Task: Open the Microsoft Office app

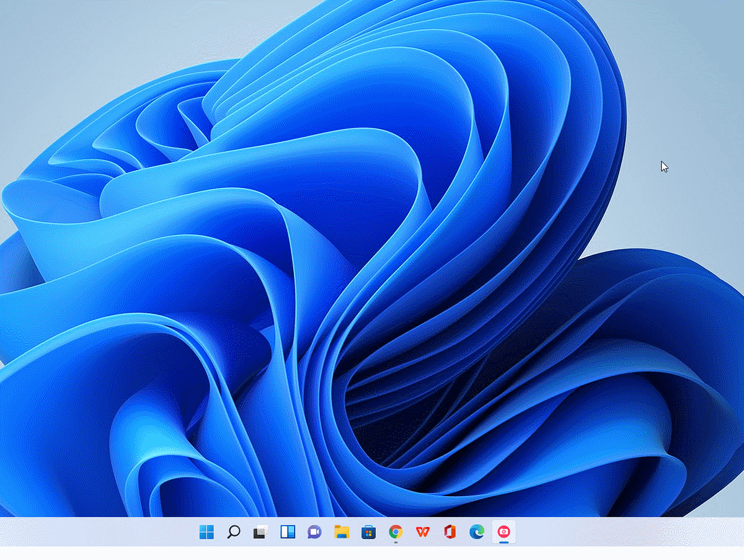Action: tap(449, 531)
